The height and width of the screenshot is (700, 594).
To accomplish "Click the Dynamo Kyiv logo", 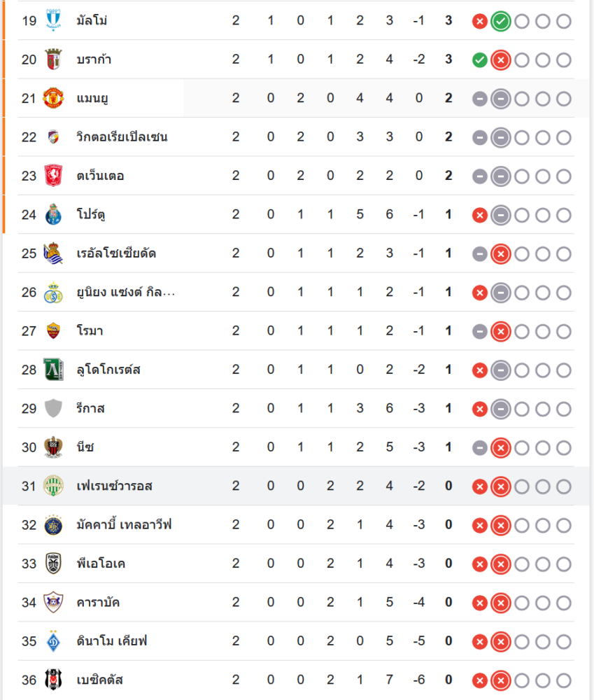I will pos(53,641).
